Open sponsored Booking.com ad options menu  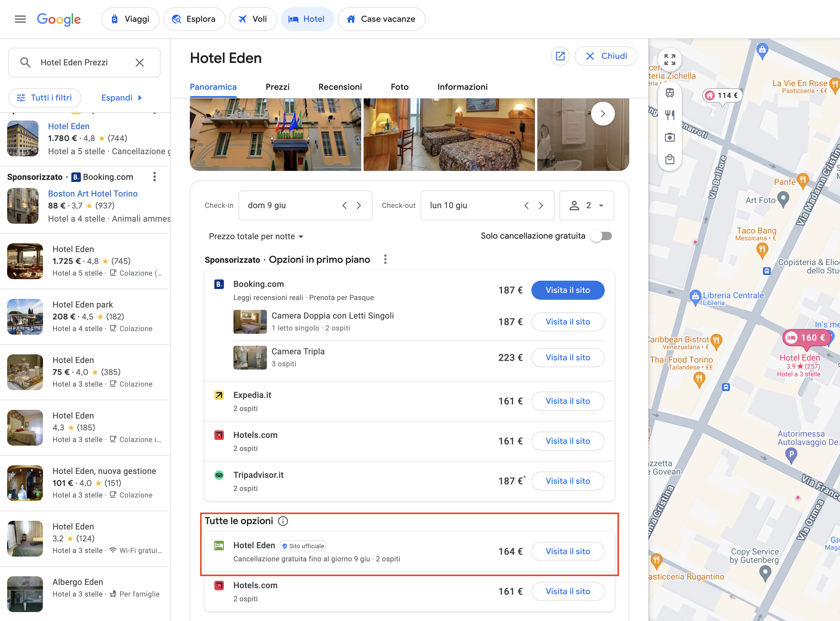154,177
